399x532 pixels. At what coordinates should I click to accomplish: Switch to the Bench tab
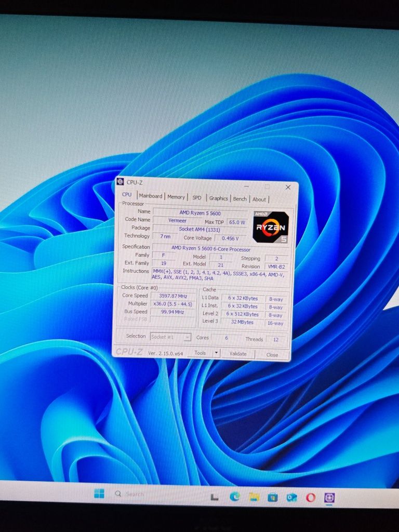click(x=240, y=199)
